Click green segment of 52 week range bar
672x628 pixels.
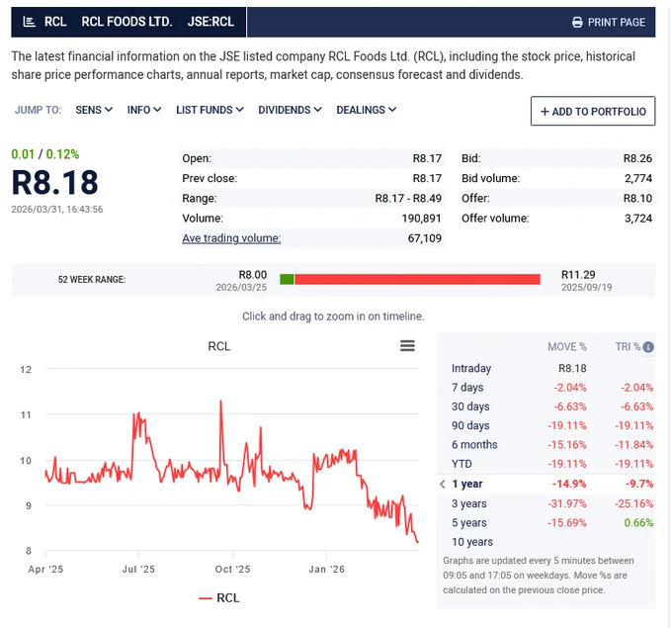pyautogui.click(x=287, y=279)
